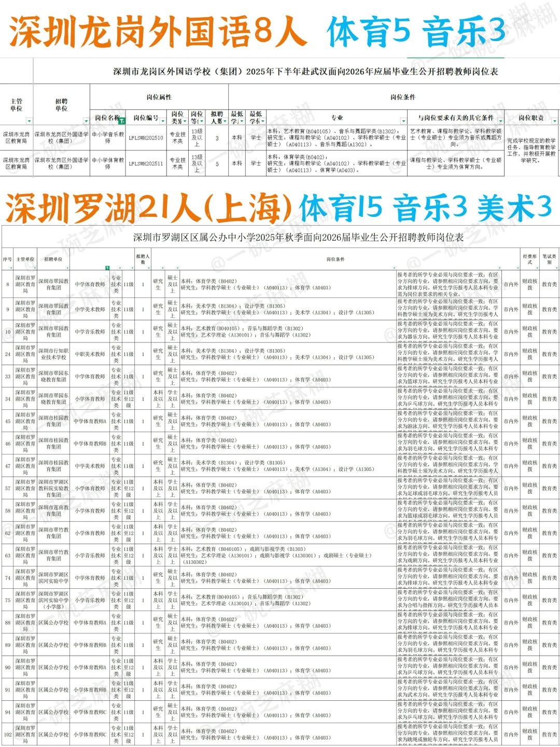Select 中学音乐教师 cell in row 10
Screen dimensions: 560x747
click(90, 331)
